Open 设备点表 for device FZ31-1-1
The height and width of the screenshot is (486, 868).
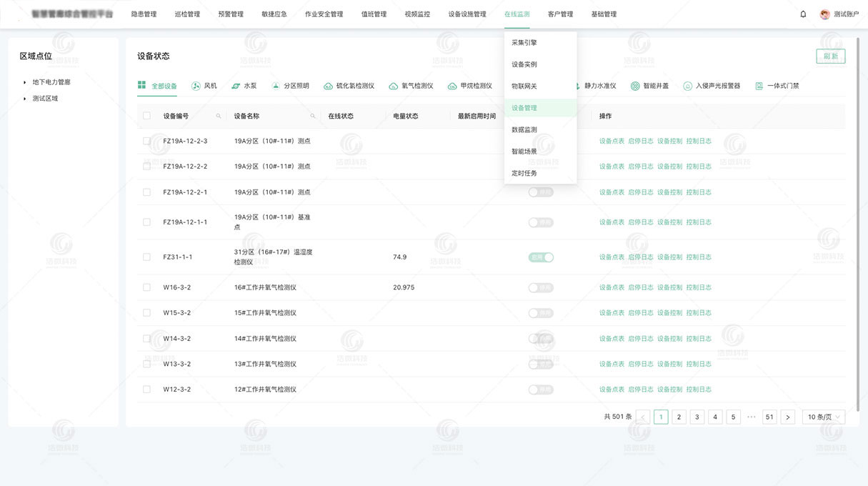[612, 257]
